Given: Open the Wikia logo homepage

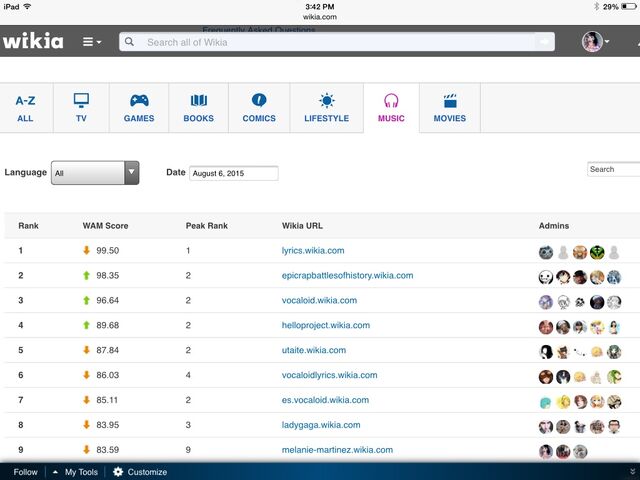Looking at the screenshot, I should (x=33, y=41).
